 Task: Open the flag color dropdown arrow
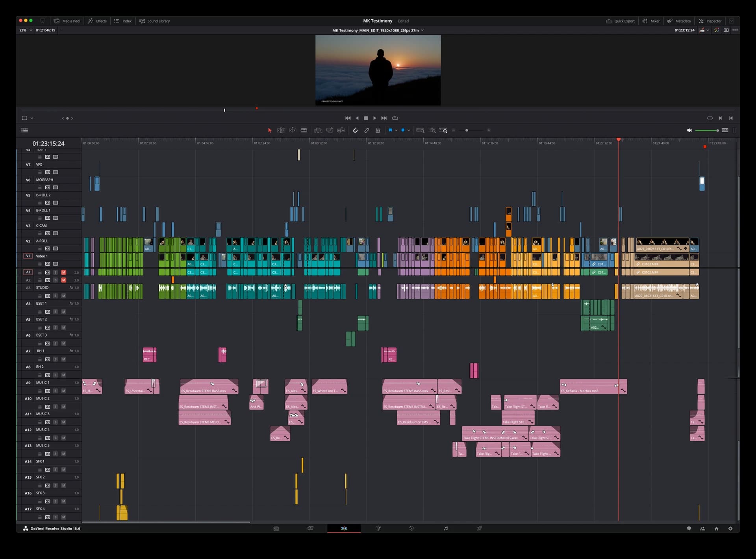396,130
